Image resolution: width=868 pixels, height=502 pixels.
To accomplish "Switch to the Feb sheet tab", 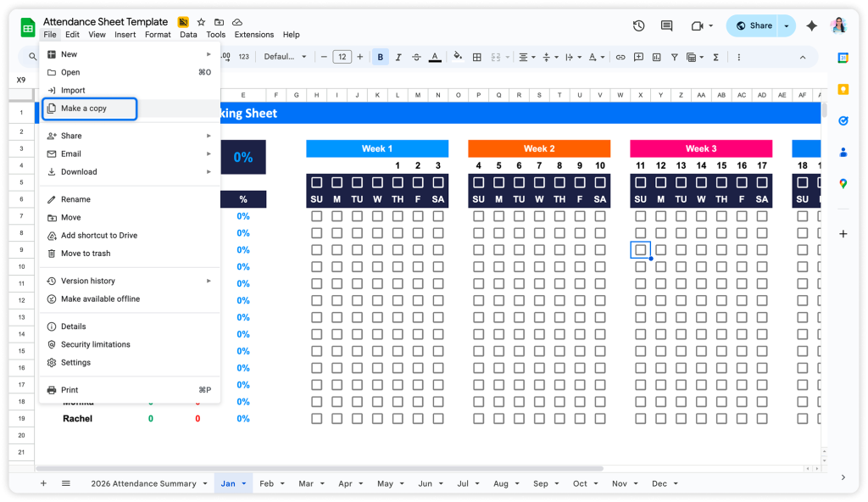I will 266,482.
